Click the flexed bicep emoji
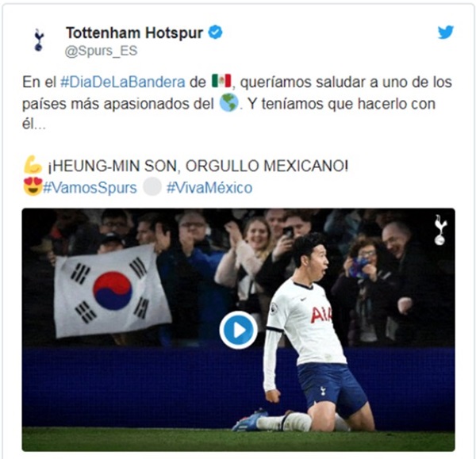Screen dimensions: 476x459 pos(33,164)
